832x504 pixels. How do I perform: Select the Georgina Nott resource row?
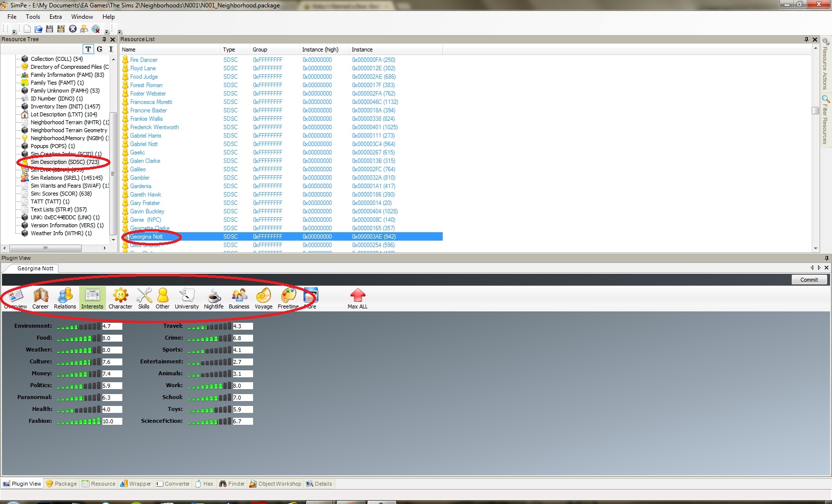[x=282, y=237]
